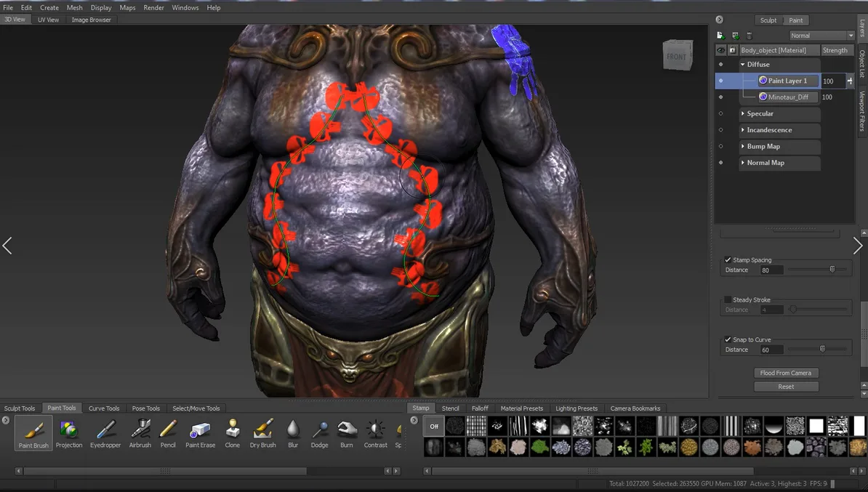Uncheck the Stamp Spacing checkbox
The image size is (868, 492).
pyautogui.click(x=728, y=259)
